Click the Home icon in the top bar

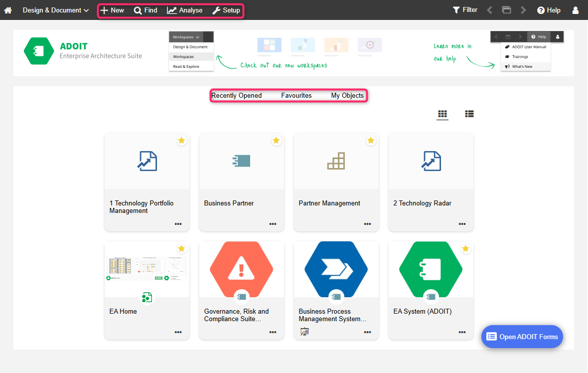pyautogui.click(x=8, y=10)
